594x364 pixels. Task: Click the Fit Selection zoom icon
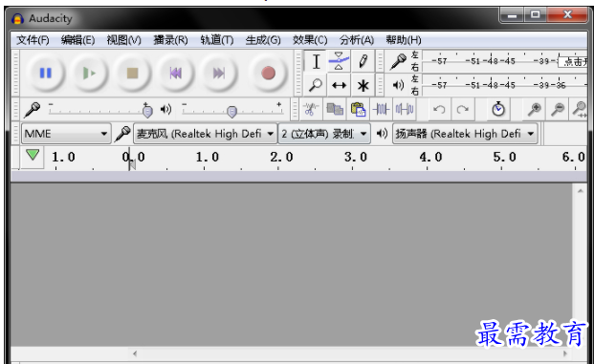coord(580,109)
